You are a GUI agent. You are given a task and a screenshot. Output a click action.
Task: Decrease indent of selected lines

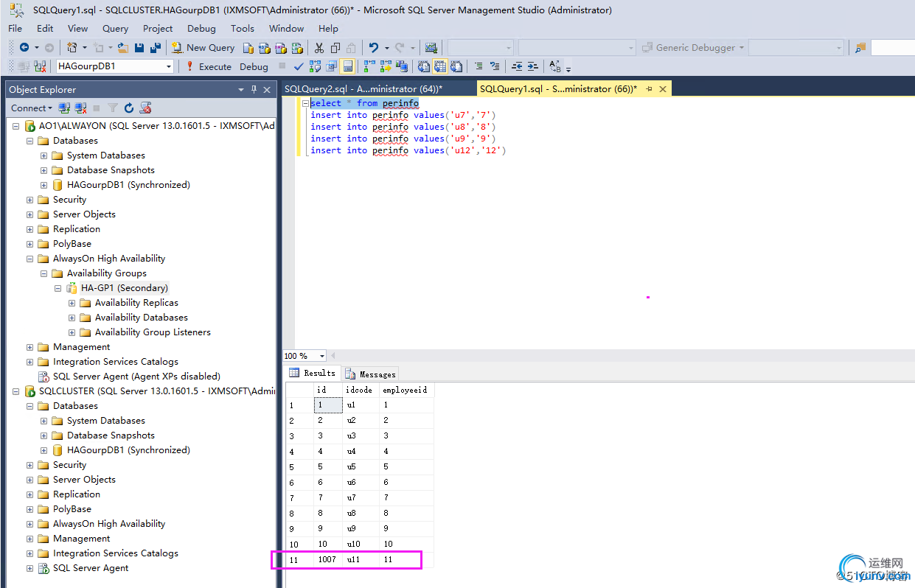(517, 66)
